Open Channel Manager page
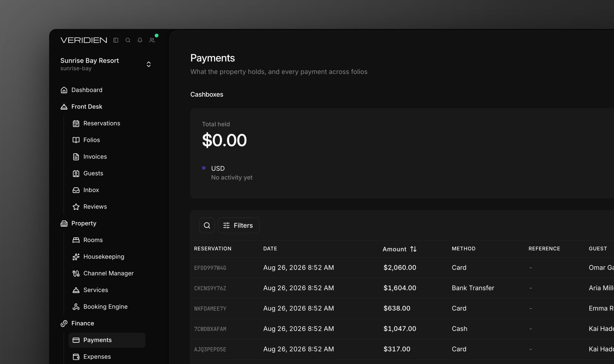 108,273
